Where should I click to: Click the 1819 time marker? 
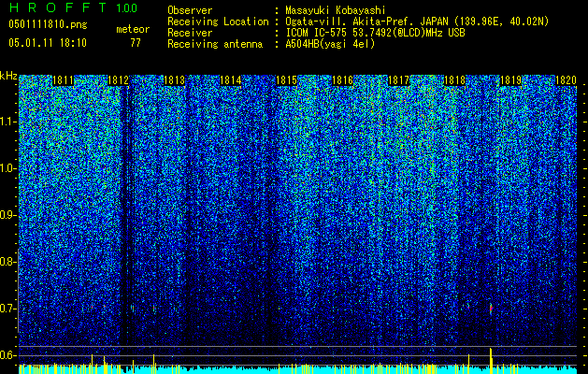(511, 80)
